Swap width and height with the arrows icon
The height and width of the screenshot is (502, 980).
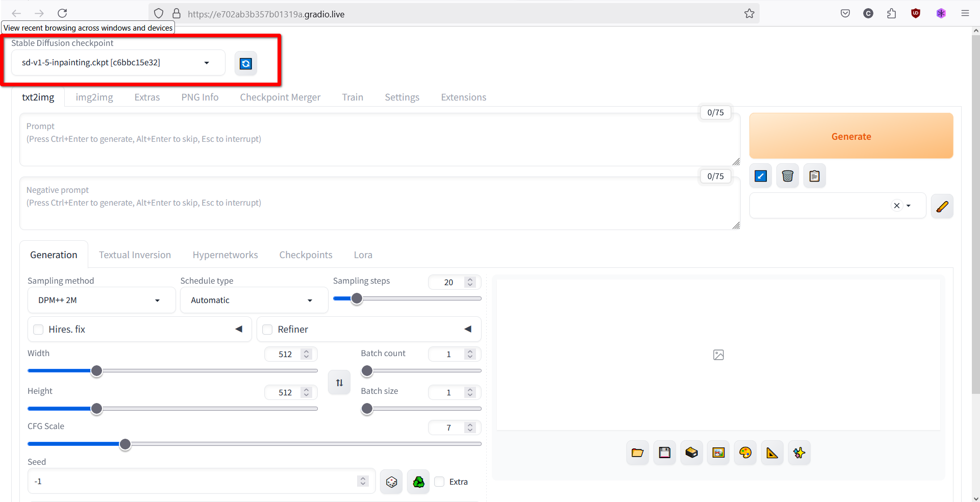tap(339, 382)
